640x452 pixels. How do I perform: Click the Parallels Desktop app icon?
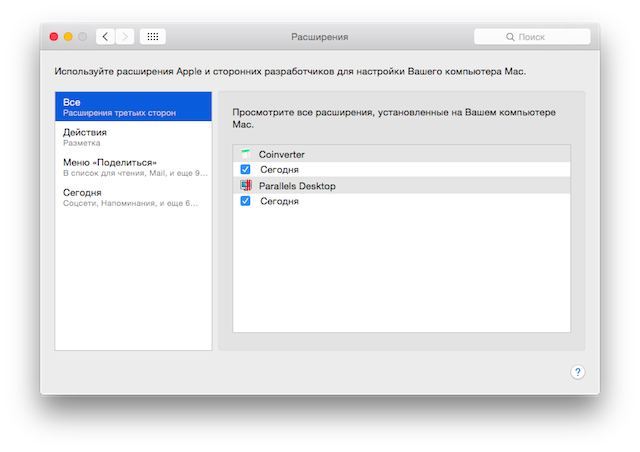coord(246,185)
